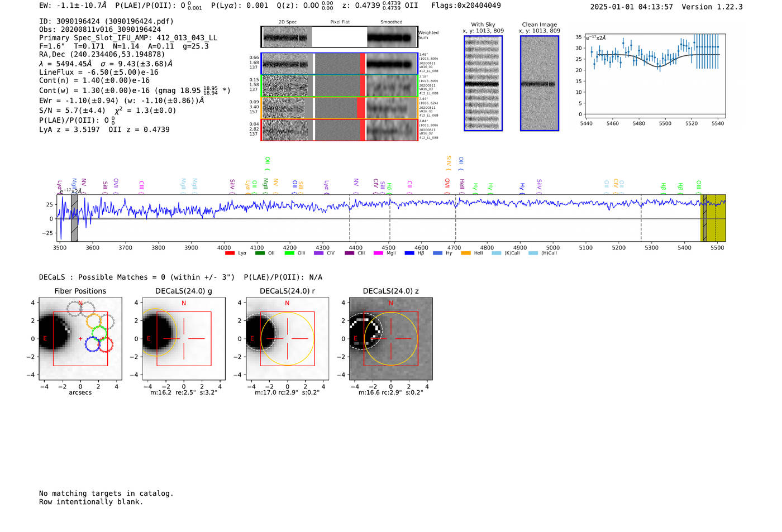Image resolution: width=782 pixels, height=532 pixels.
Task: Select the Primary Spec_Slot_IFU_AMP text
Action: point(128,38)
